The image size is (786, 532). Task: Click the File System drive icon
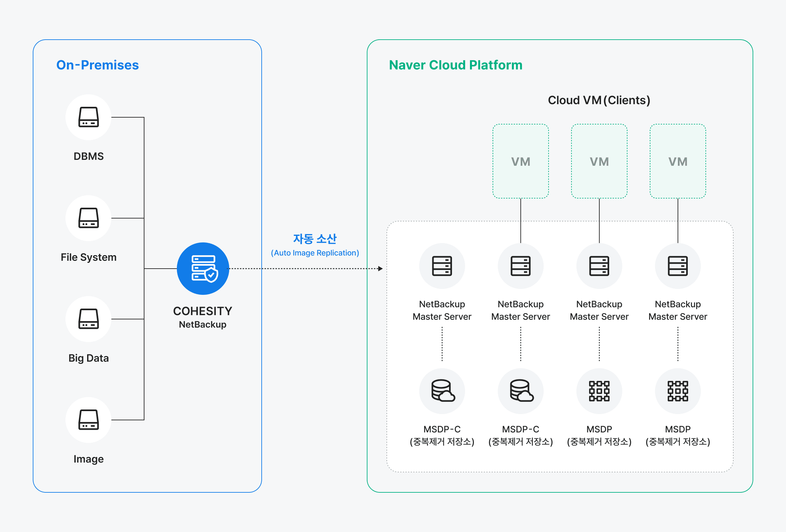88,218
